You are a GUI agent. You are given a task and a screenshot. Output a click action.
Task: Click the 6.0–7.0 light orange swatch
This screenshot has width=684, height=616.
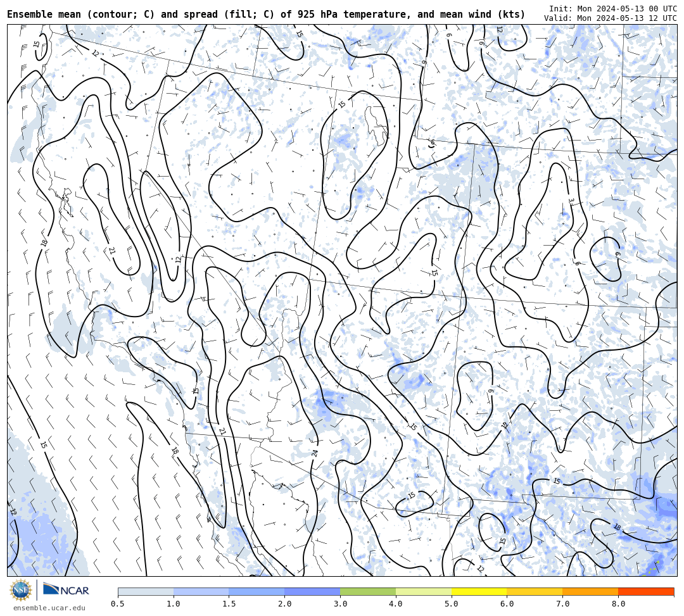535,591
